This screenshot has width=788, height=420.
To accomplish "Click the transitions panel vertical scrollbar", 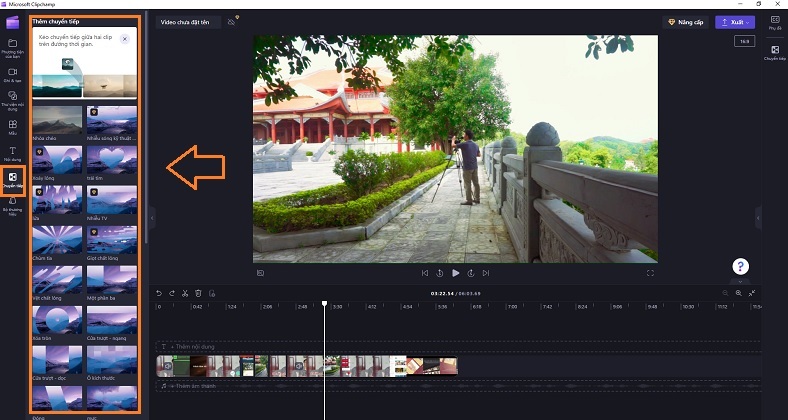I will [x=146, y=128].
